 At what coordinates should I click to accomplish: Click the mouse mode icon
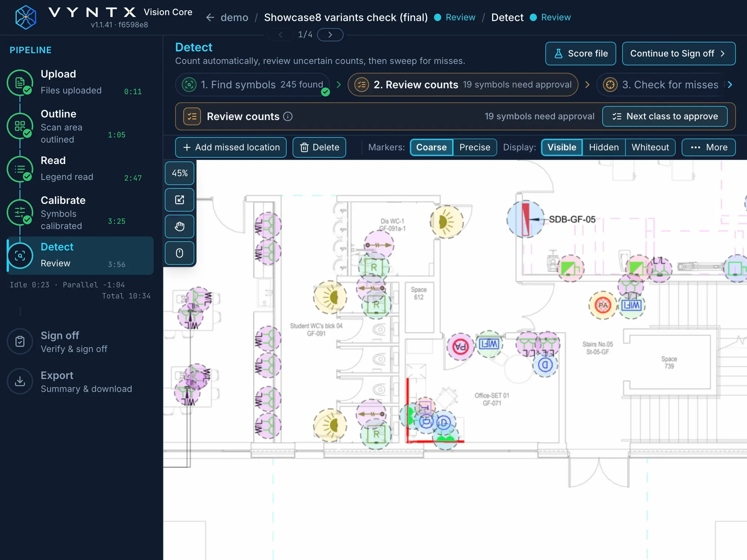[x=180, y=253]
